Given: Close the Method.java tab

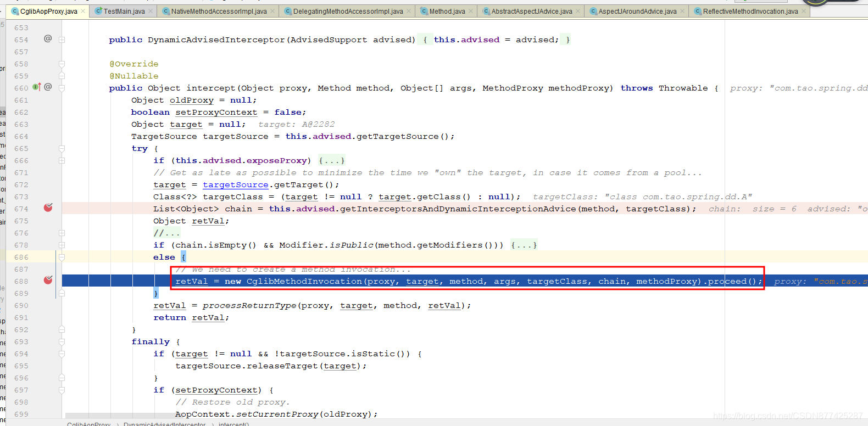Looking at the screenshot, I should tap(471, 11).
